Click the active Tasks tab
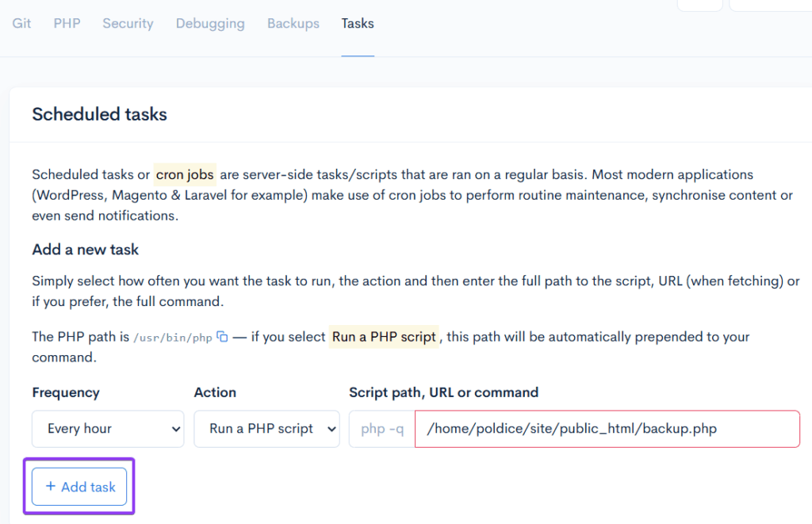Screen dimensions: 812x524 pos(358,23)
